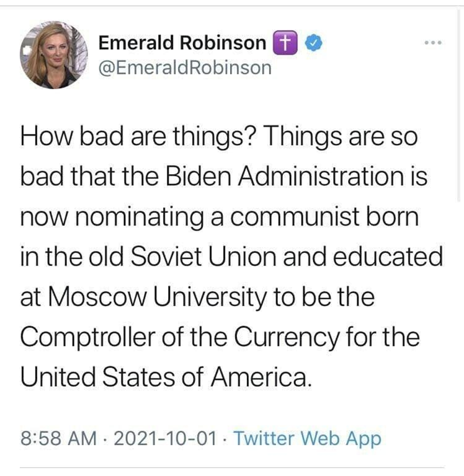Image resolution: width=464 pixels, height=476 pixels.
Task: Open the display name Emerald Robinson
Action: pos(182,43)
